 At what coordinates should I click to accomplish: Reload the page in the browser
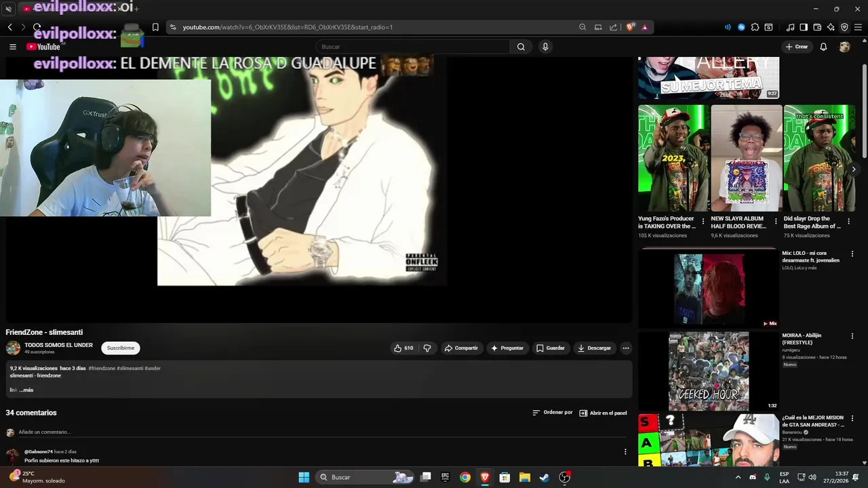click(37, 27)
